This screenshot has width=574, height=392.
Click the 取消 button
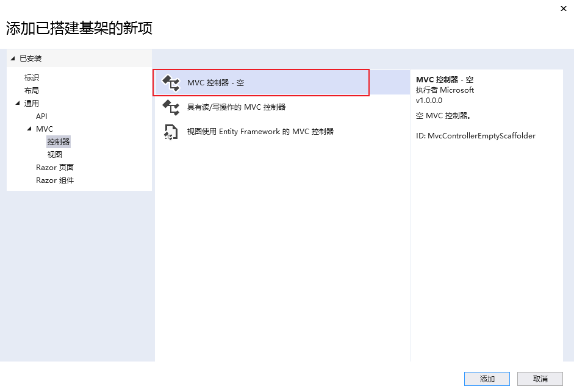[x=540, y=379]
